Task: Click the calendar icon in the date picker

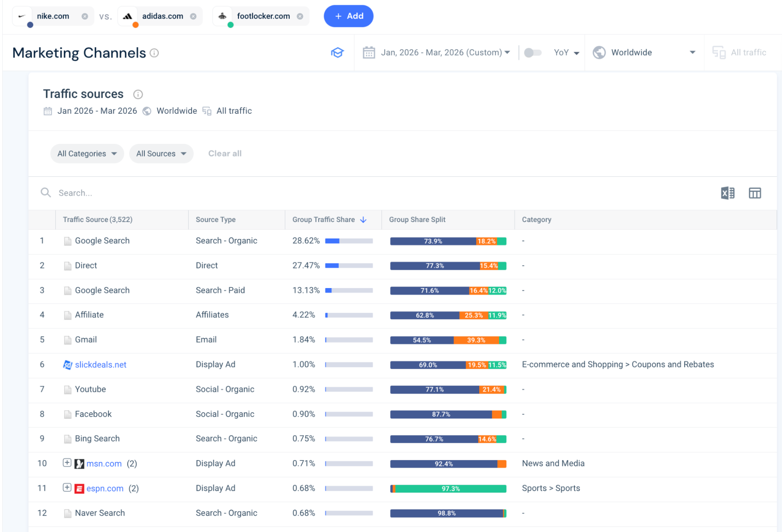Action: [369, 52]
